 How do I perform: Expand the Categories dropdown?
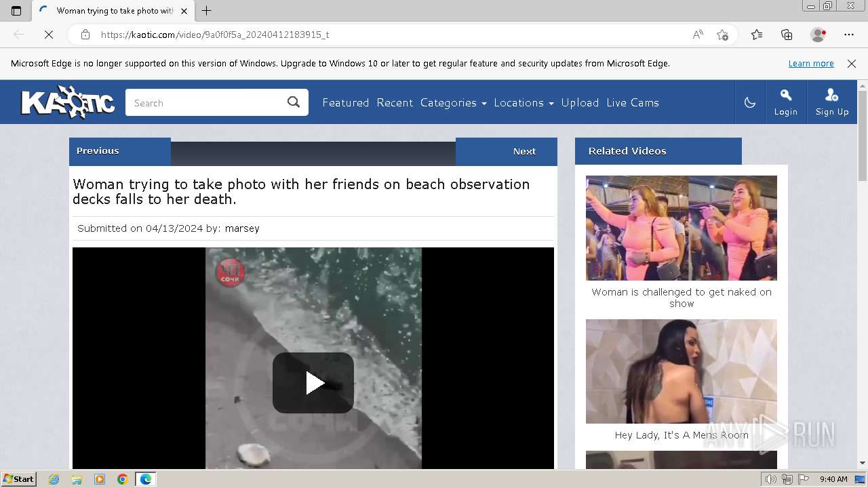click(x=454, y=103)
